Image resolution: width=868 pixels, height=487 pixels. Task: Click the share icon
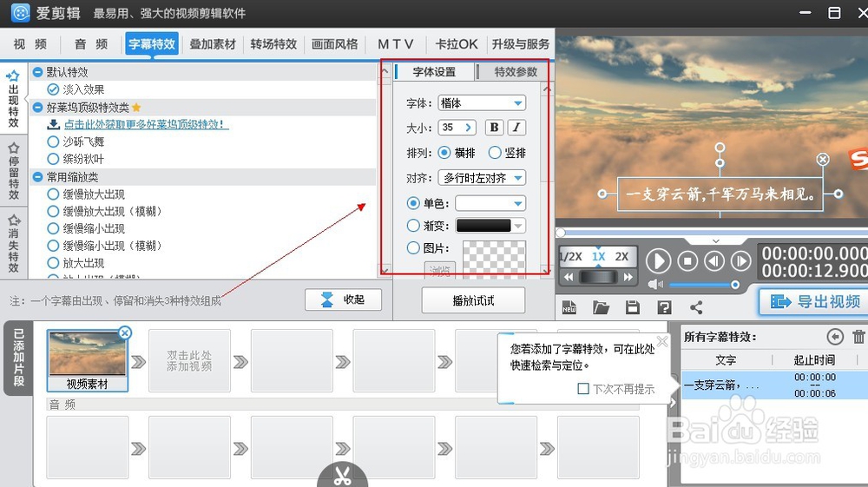[696, 307]
